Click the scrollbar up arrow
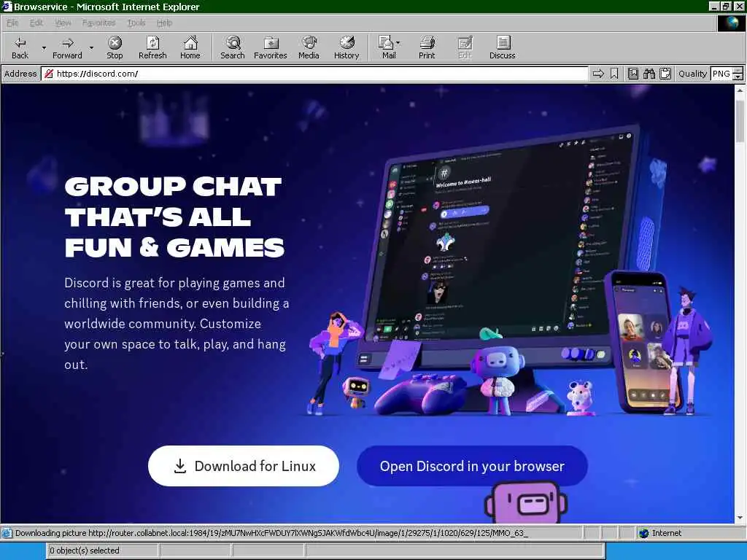The width and height of the screenshot is (747, 560). (740, 90)
